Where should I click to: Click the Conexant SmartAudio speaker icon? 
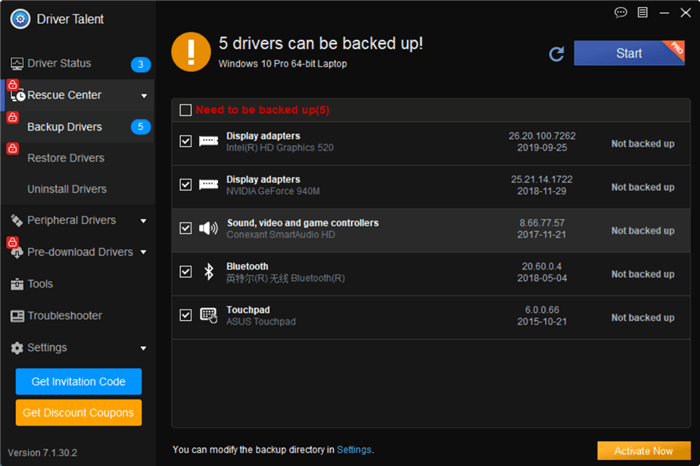coord(208,229)
